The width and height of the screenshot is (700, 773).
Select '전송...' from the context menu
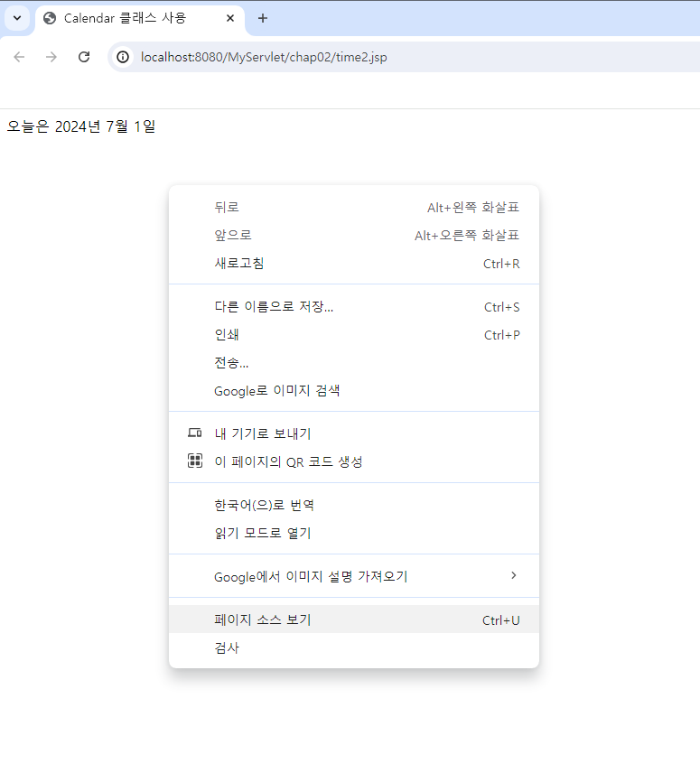point(354,363)
